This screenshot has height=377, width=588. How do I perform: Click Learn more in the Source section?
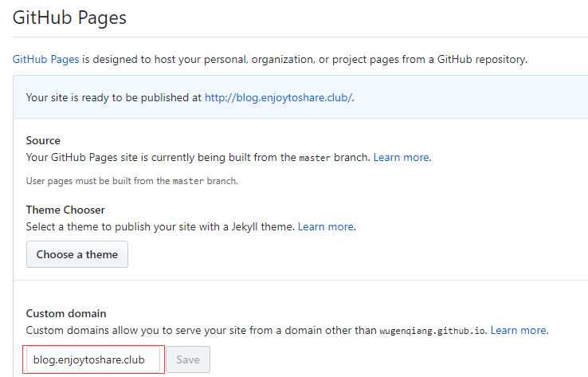click(402, 157)
